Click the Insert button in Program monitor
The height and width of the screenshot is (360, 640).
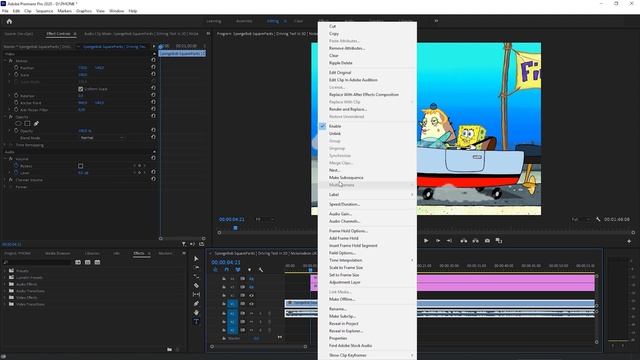[464, 241]
